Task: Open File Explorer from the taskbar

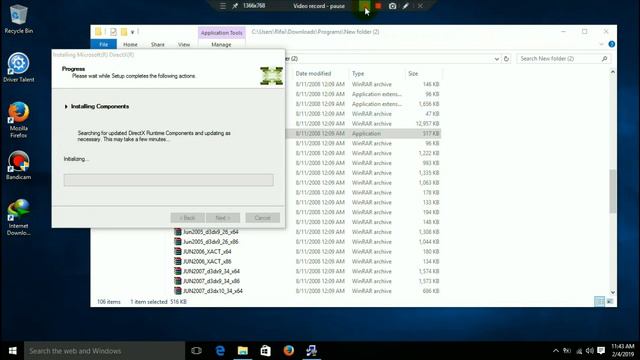Action: point(243,351)
